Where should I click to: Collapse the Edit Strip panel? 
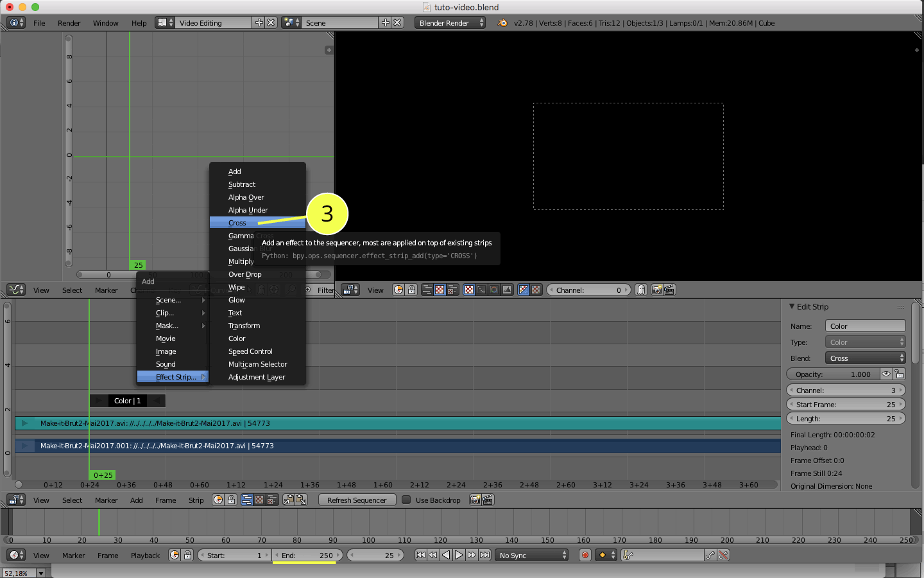pyautogui.click(x=792, y=306)
